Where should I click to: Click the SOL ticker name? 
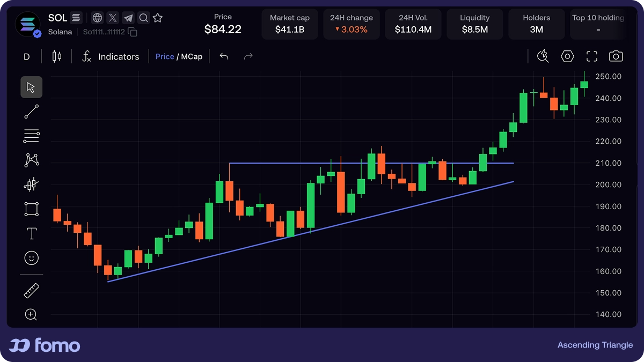tap(58, 18)
